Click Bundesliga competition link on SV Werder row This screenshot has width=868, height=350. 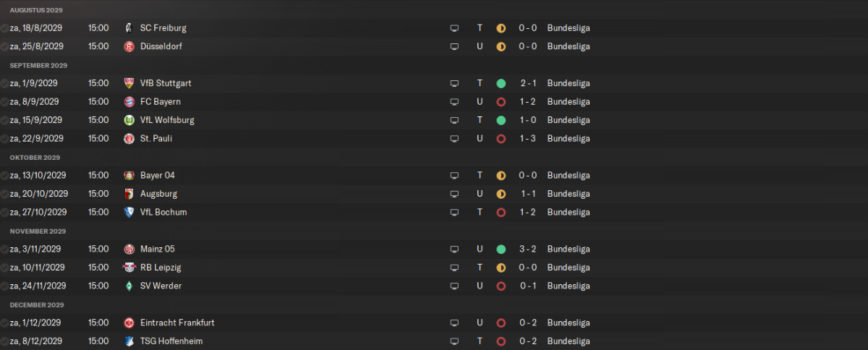coord(569,286)
